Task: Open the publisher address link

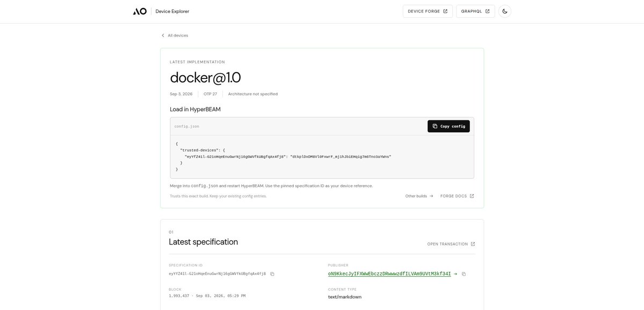Action: coord(389,274)
